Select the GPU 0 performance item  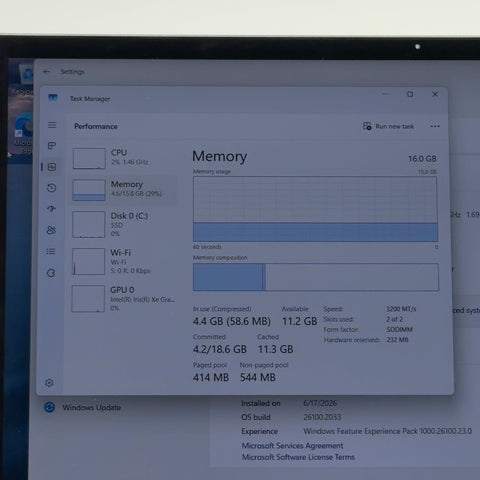[x=124, y=298]
